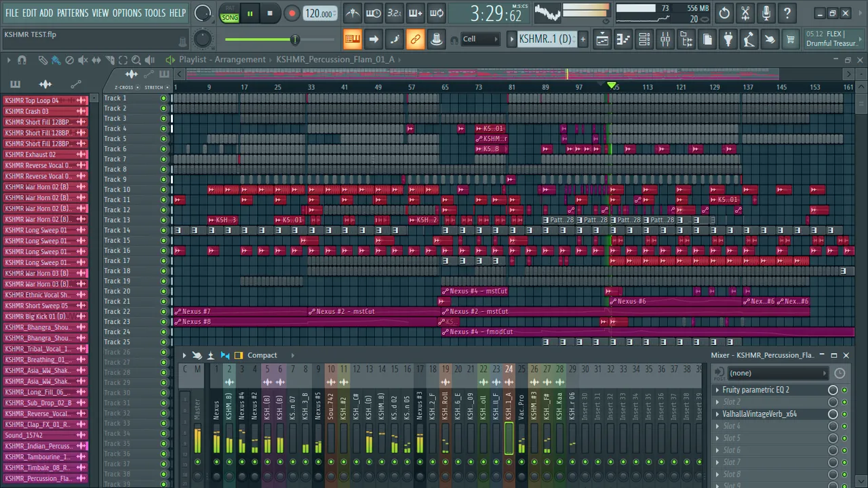Open Slot 2 options arrow
This screenshot has width=868, height=488.
[x=717, y=402]
